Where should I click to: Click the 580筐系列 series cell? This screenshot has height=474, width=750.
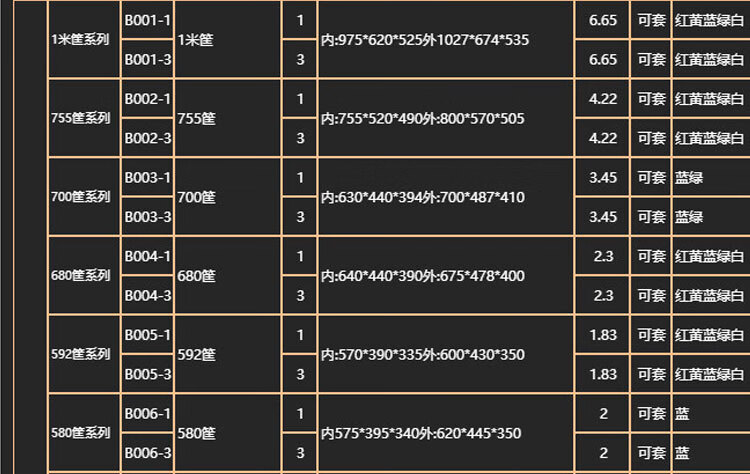point(80,433)
